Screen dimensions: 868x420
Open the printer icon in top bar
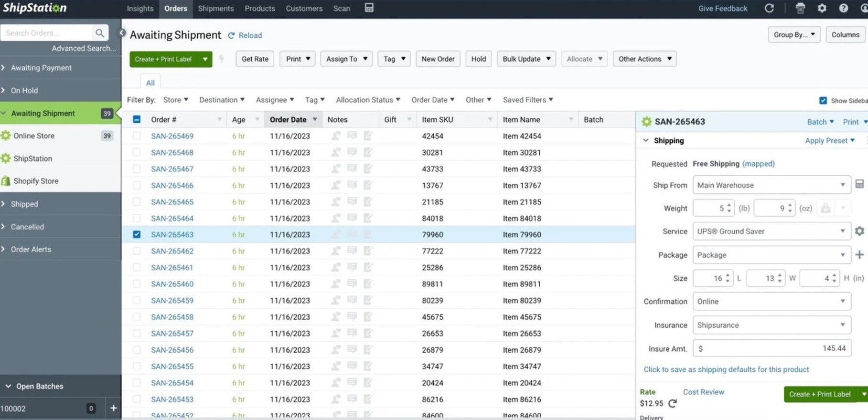click(x=800, y=8)
